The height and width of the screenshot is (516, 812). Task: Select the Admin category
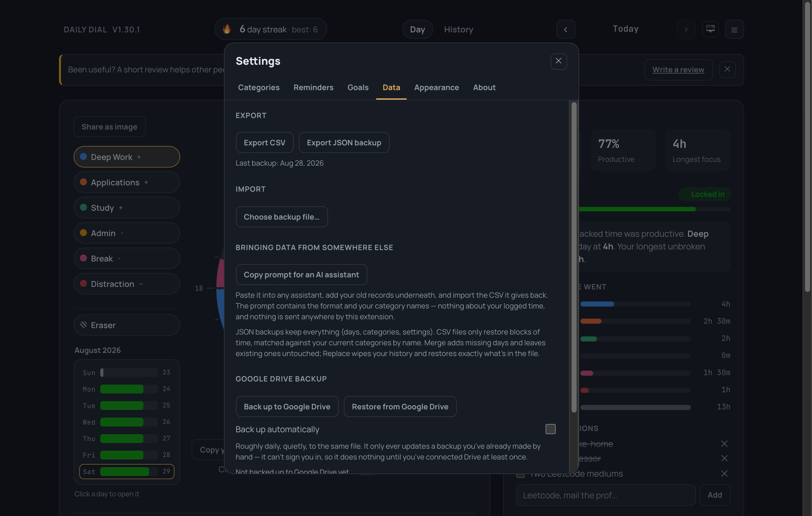coord(127,233)
